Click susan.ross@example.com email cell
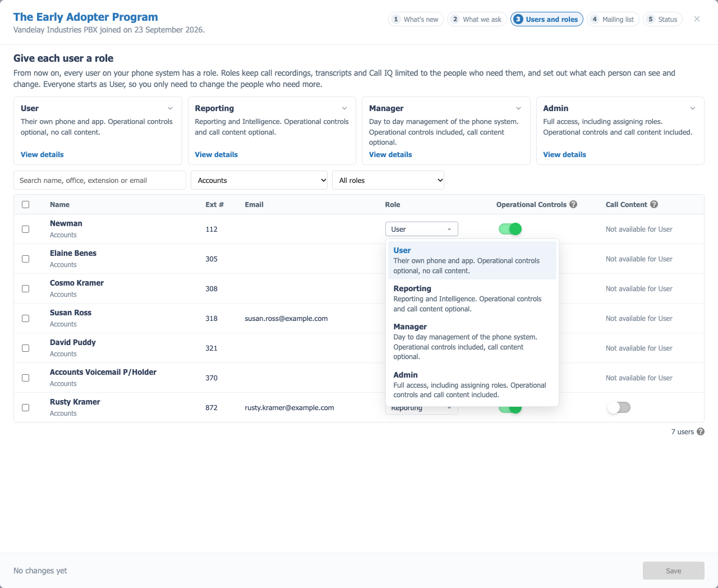The width and height of the screenshot is (718, 588). click(x=286, y=318)
